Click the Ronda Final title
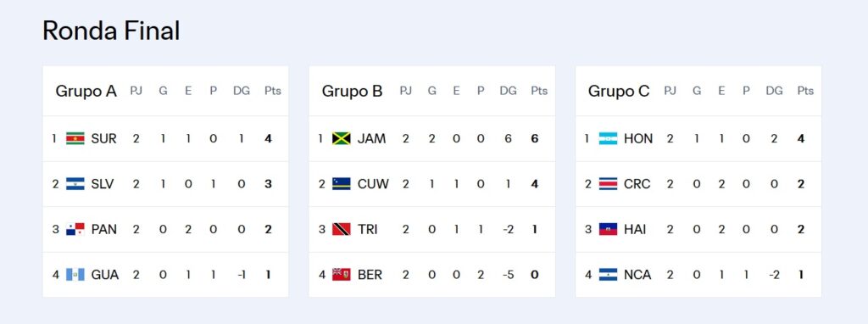The image size is (868, 324). (111, 31)
